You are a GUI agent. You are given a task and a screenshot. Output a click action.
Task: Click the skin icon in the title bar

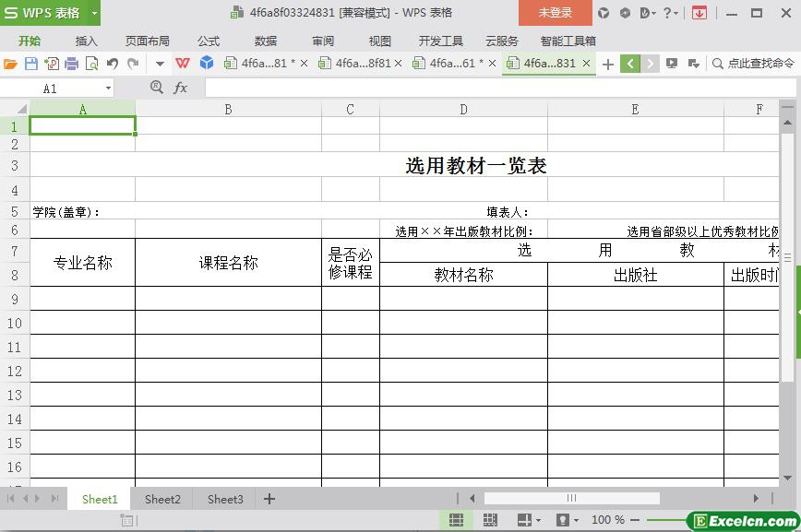(604, 13)
